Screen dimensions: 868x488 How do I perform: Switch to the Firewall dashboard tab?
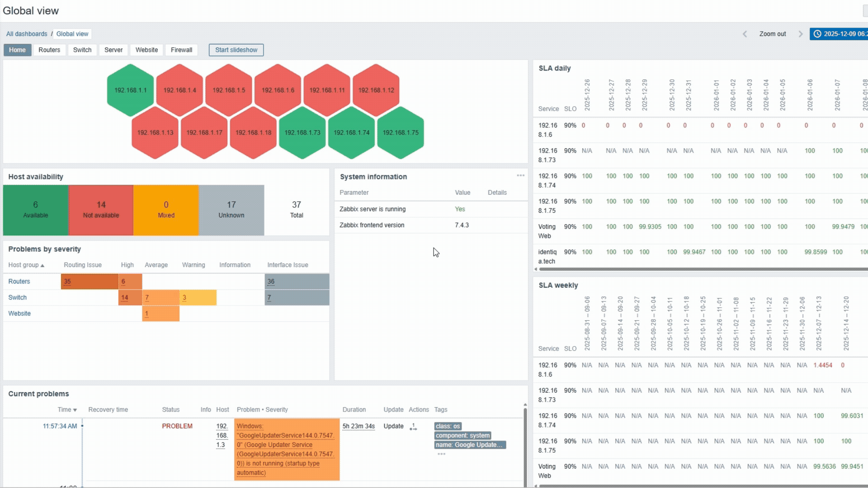click(181, 50)
